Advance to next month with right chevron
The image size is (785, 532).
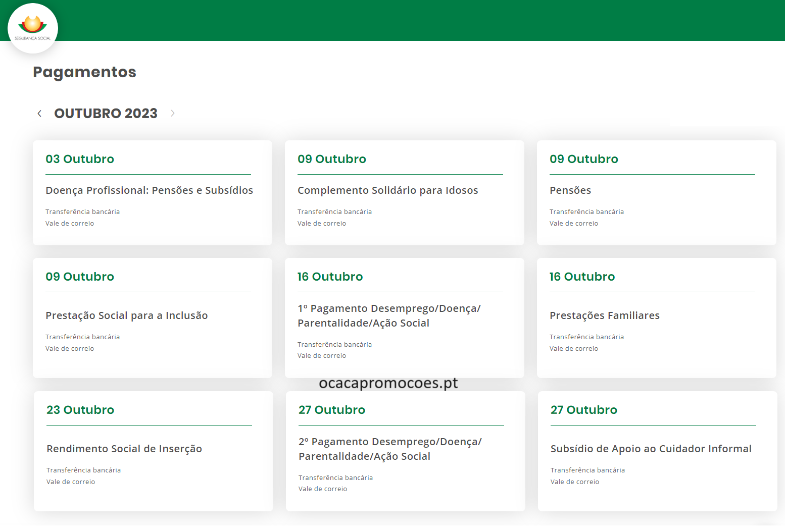(x=173, y=114)
